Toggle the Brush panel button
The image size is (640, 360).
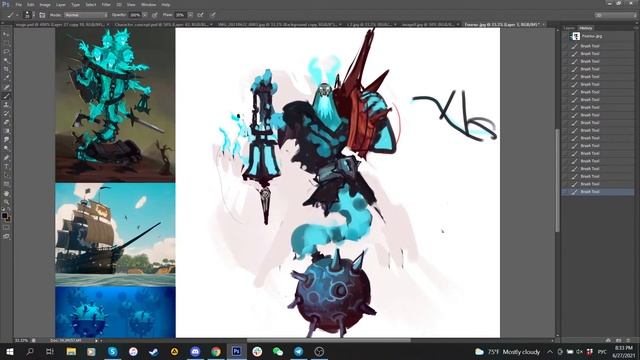tap(42, 15)
